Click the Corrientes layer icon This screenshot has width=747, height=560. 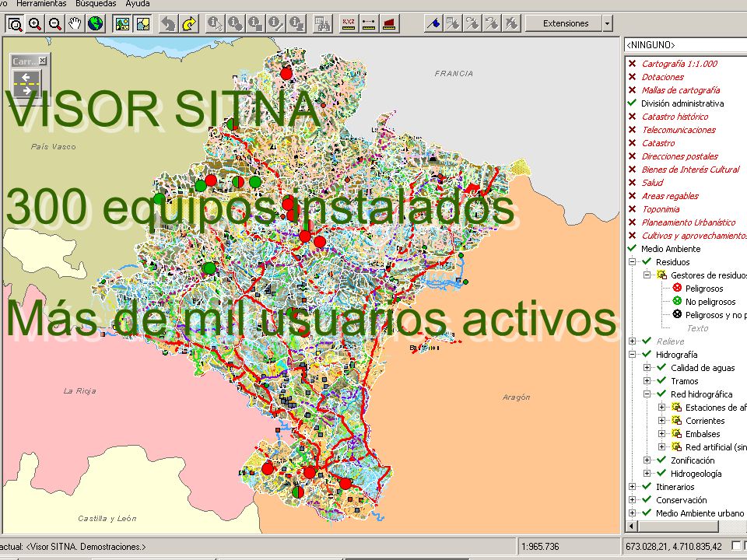click(676, 421)
